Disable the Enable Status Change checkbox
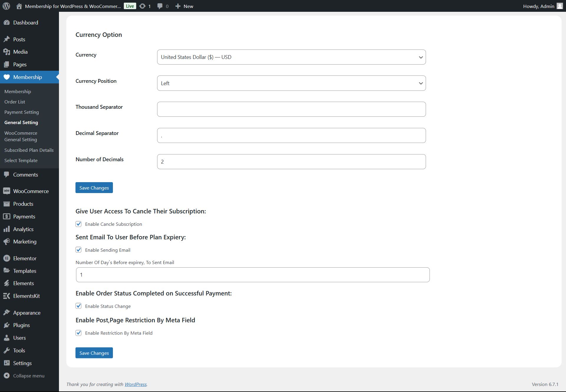 (x=78, y=306)
